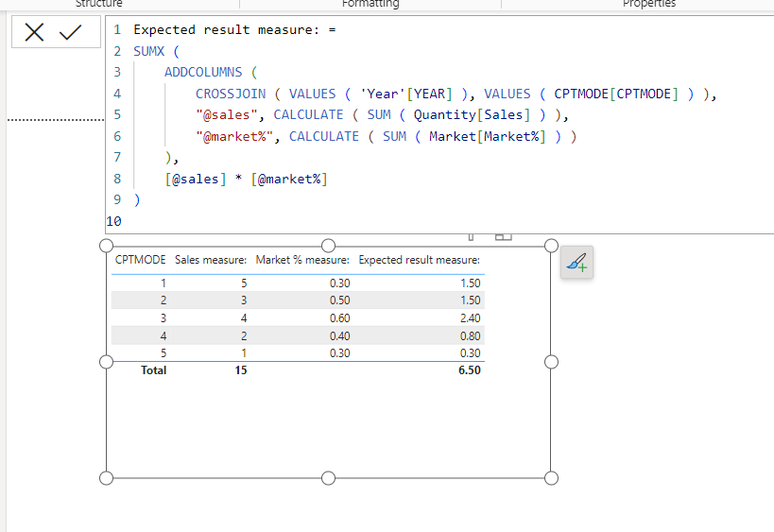Screen dimensions: 774x532
Task: Grab top-left resize handle of table visual
Action: 106,246
